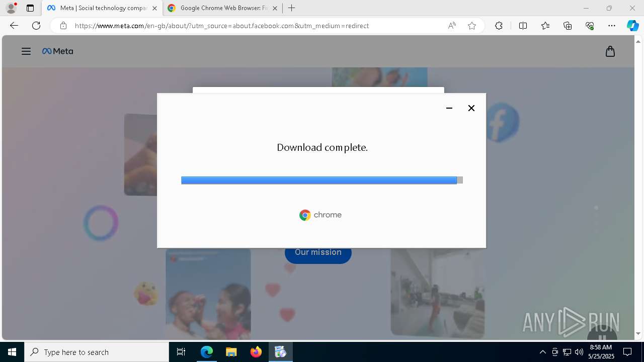The width and height of the screenshot is (644, 362).
Task: Open the Collections icon
Action: 568,26
